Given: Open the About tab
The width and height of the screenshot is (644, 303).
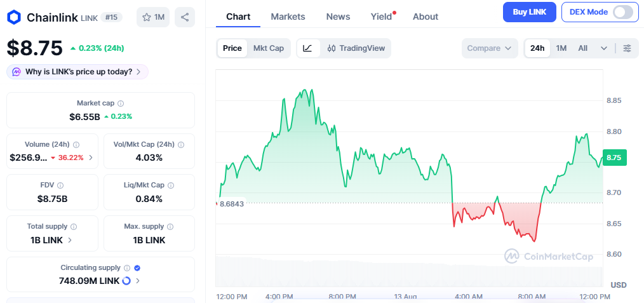Looking at the screenshot, I should click(426, 17).
